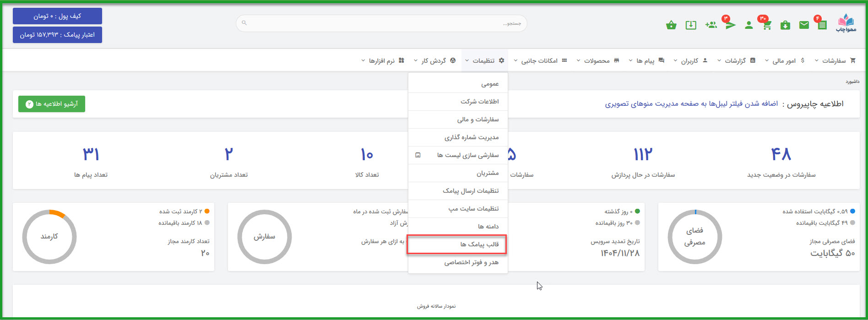Open the announcement link about label filter
Viewport: 868px width, 320px height.
pyautogui.click(x=691, y=104)
